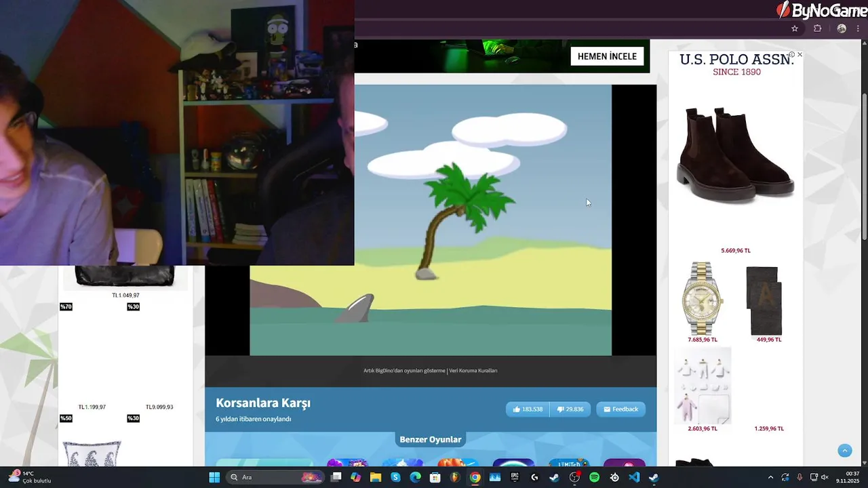Image resolution: width=868 pixels, height=488 pixels.
Task: Click the TL 1.049,97 price in left ad
Action: 125,296
